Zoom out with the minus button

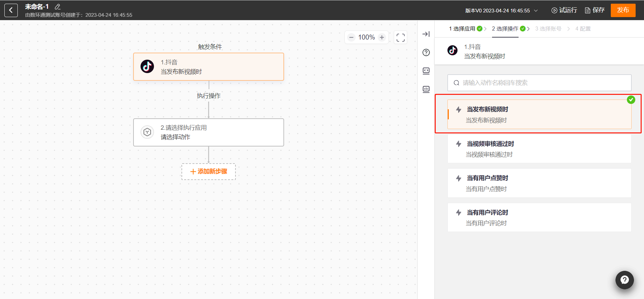(x=351, y=38)
